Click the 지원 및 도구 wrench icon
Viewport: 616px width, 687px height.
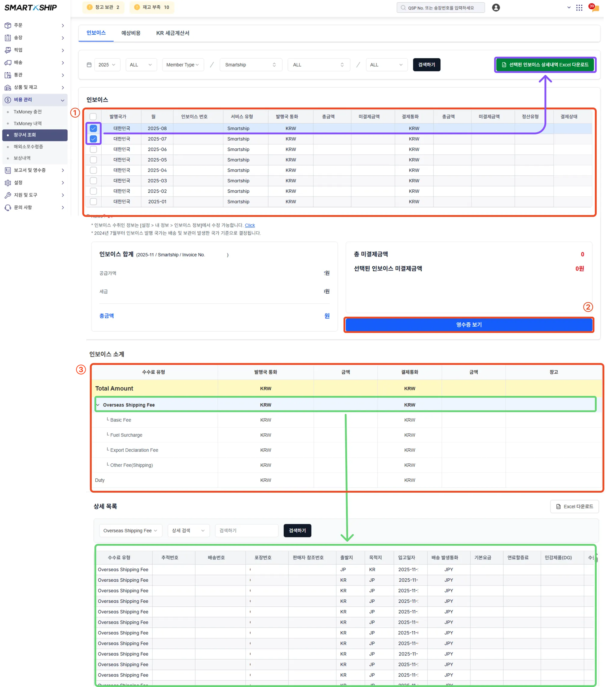8,195
